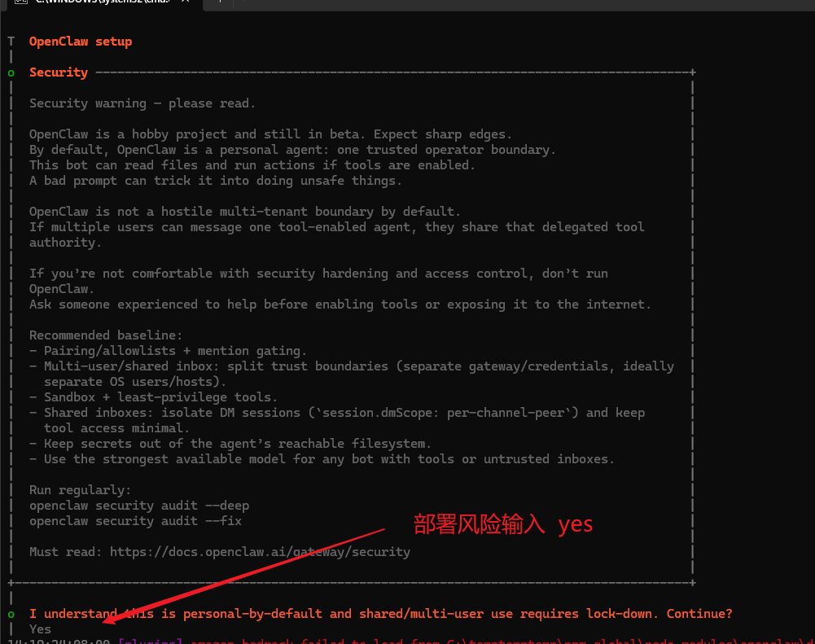The width and height of the screenshot is (815, 644).
Task: Click 'Multi-user/shared inbox: split trust boundaries' line
Action: click(352, 366)
